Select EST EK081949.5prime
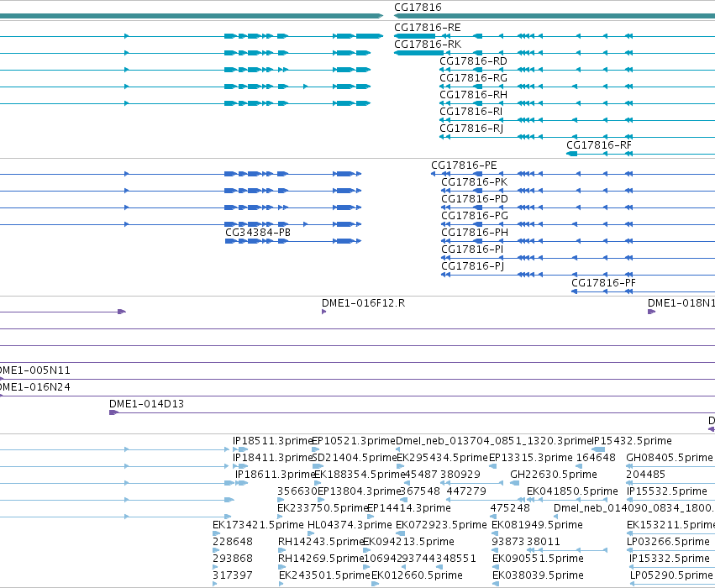 pos(537,526)
